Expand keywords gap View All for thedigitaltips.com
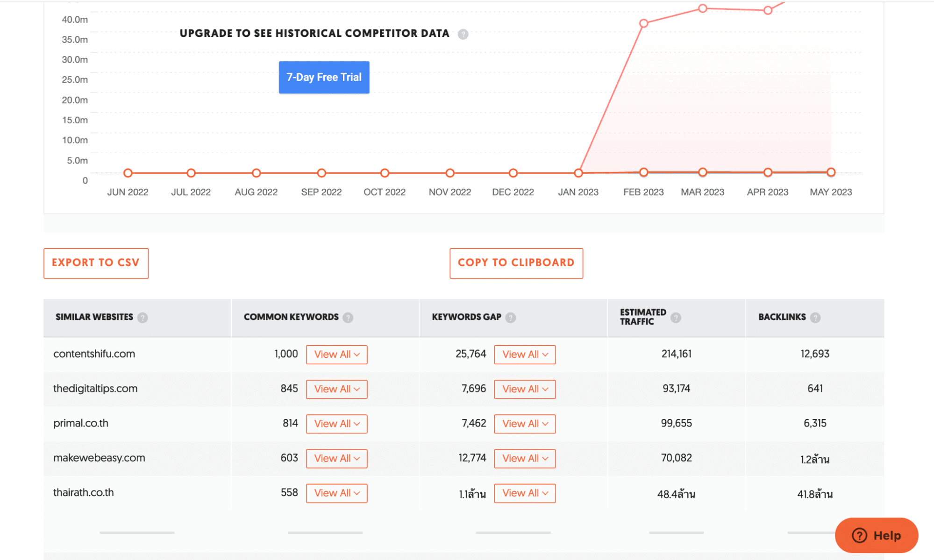934x560 pixels. pyautogui.click(x=525, y=389)
